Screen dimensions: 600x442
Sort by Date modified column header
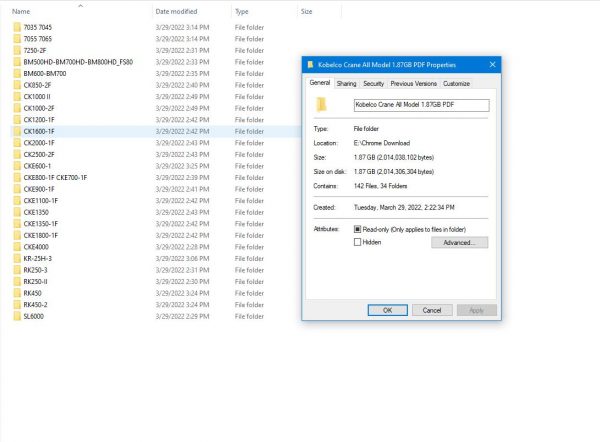click(x=176, y=11)
